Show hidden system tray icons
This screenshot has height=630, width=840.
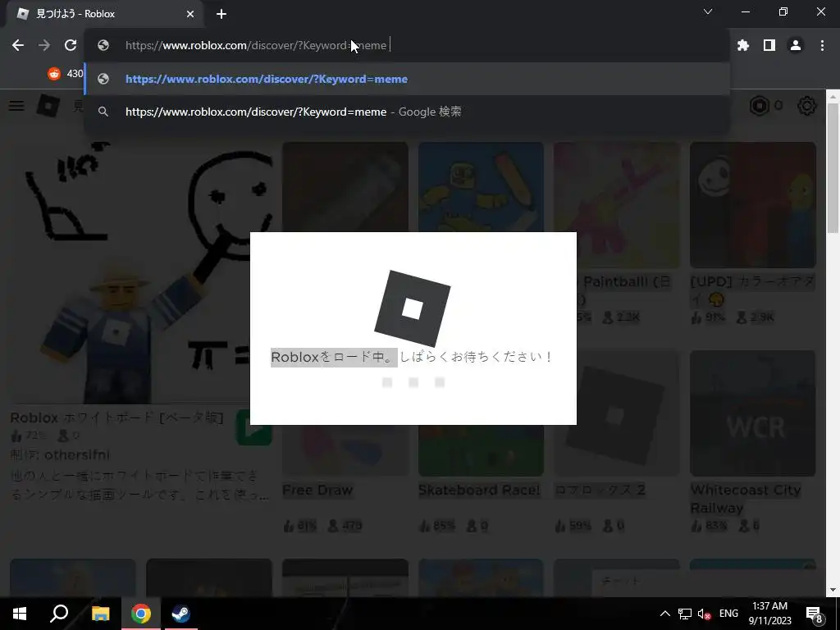click(664, 614)
